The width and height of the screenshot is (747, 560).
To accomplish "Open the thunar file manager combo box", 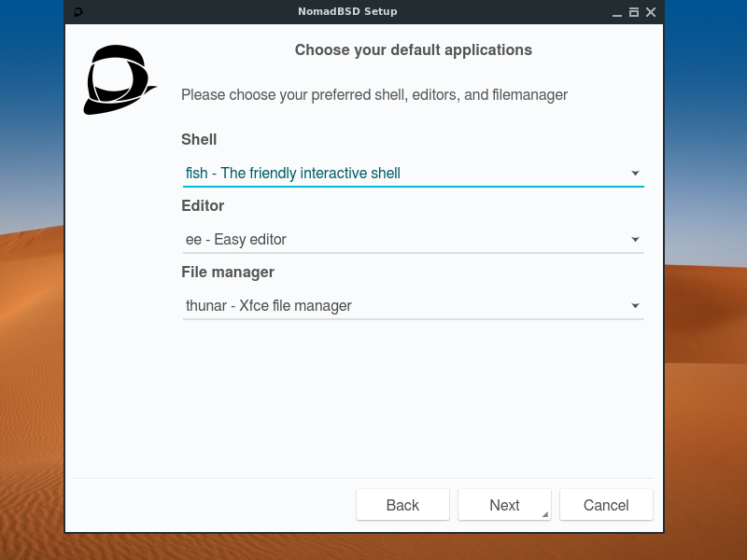I will tap(414, 306).
